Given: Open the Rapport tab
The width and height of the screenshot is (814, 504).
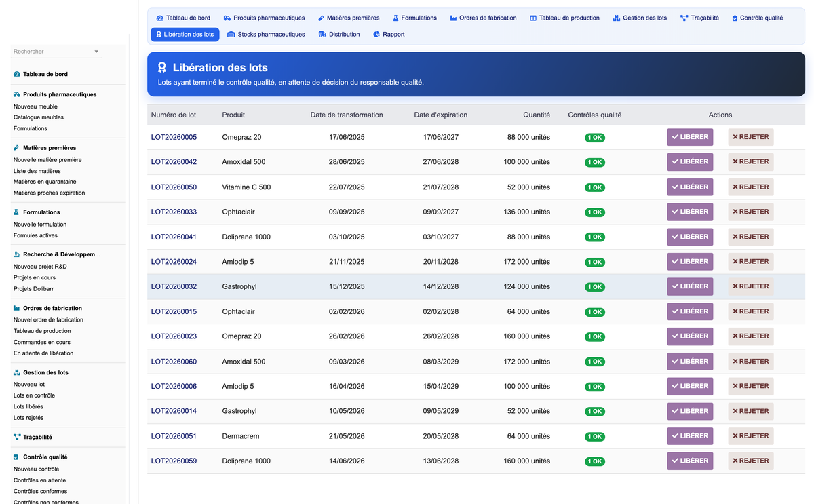Looking at the screenshot, I should point(389,34).
